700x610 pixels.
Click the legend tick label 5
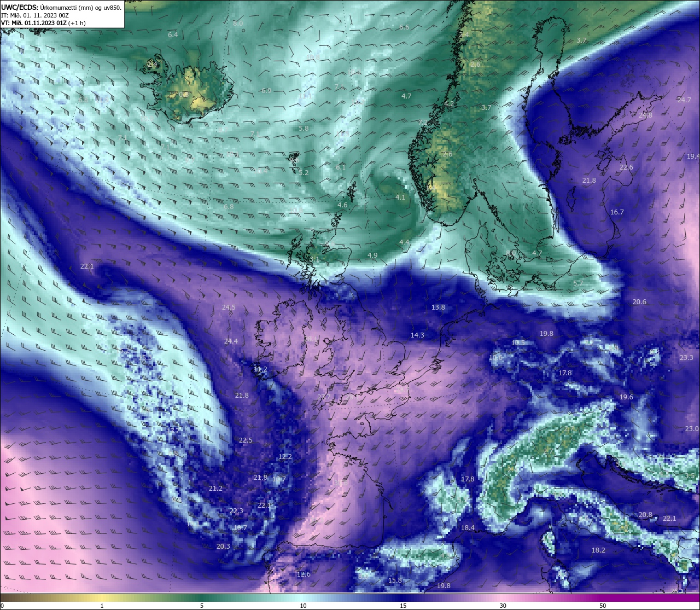(x=202, y=606)
